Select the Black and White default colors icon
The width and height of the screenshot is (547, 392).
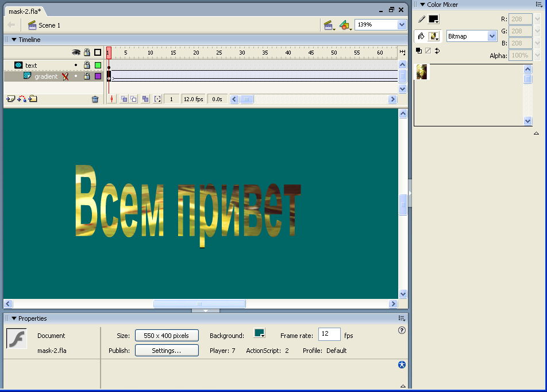pyautogui.click(x=418, y=51)
